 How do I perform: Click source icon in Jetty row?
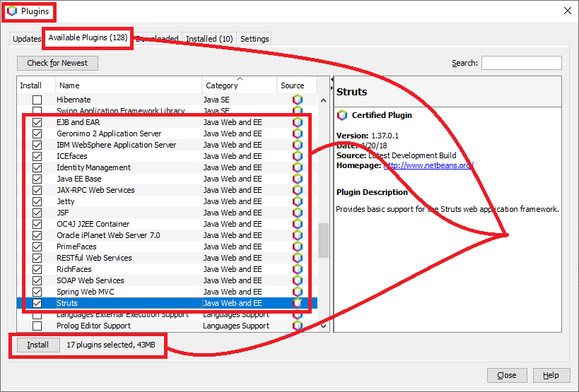[x=297, y=201]
